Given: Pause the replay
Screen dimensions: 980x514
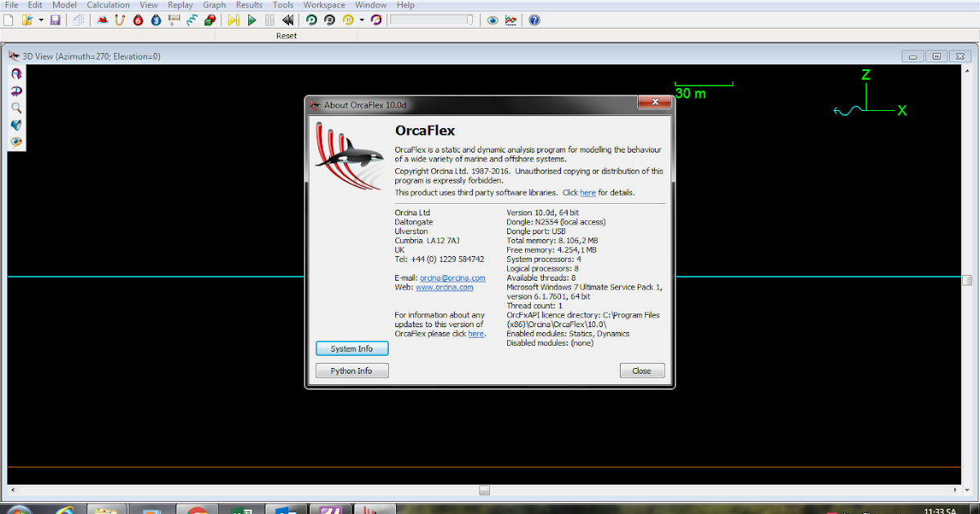Looking at the screenshot, I should [269, 20].
